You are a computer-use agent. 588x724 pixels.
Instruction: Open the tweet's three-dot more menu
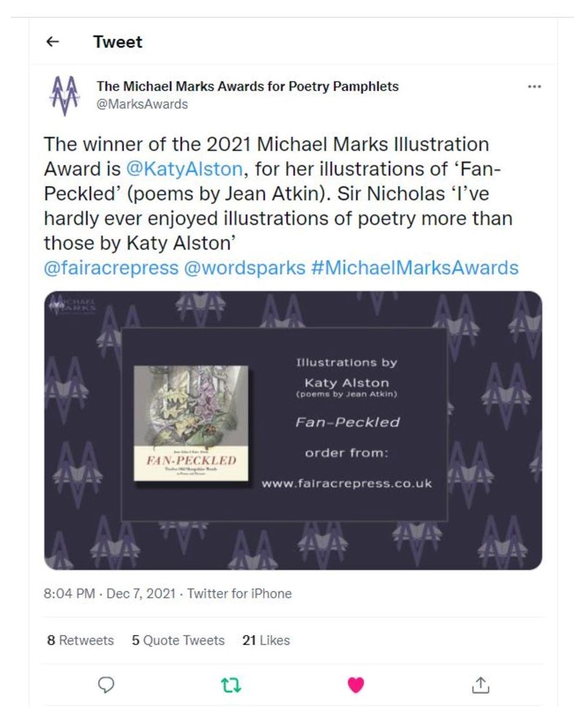[533, 87]
